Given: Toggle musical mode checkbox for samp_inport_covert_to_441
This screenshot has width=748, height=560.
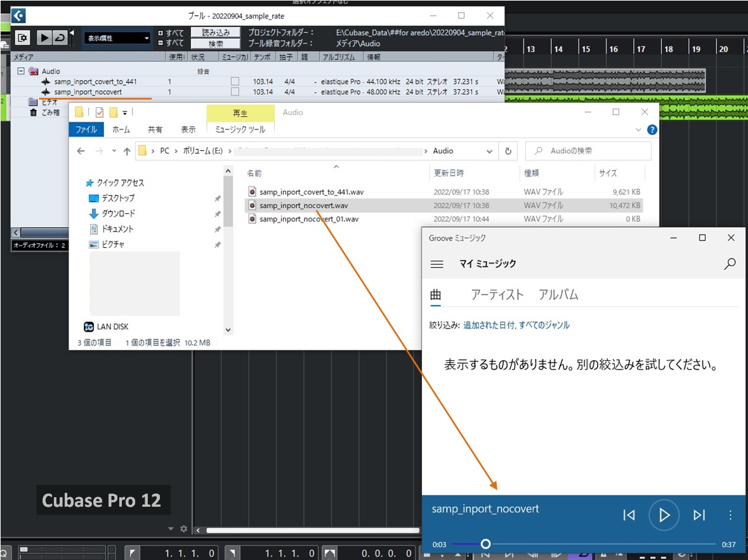Looking at the screenshot, I should [235, 82].
